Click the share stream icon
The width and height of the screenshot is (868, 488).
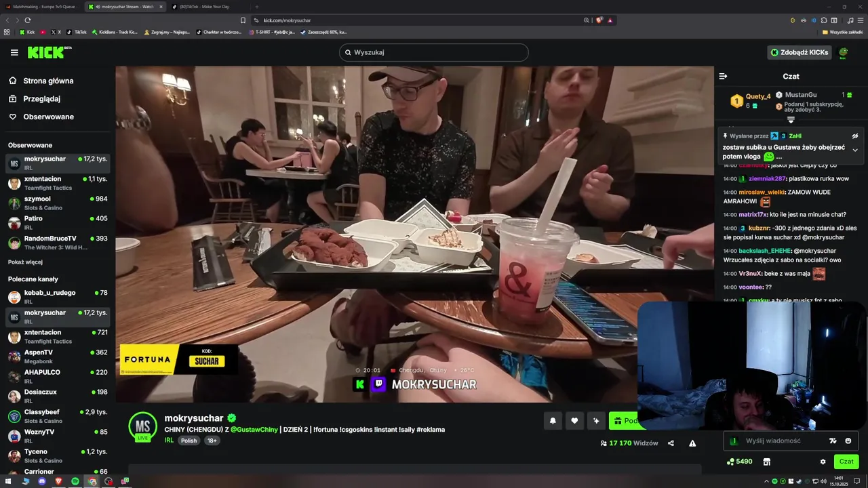pyautogui.click(x=671, y=443)
